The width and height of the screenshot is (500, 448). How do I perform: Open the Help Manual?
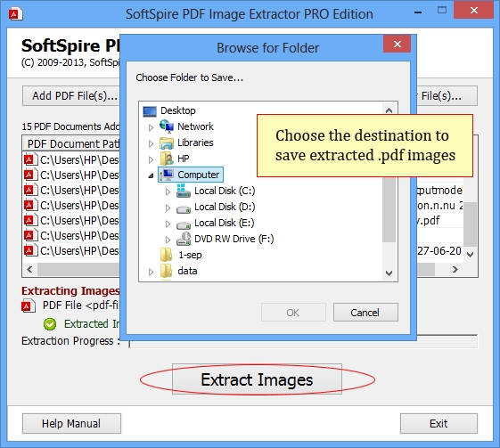click(x=71, y=423)
